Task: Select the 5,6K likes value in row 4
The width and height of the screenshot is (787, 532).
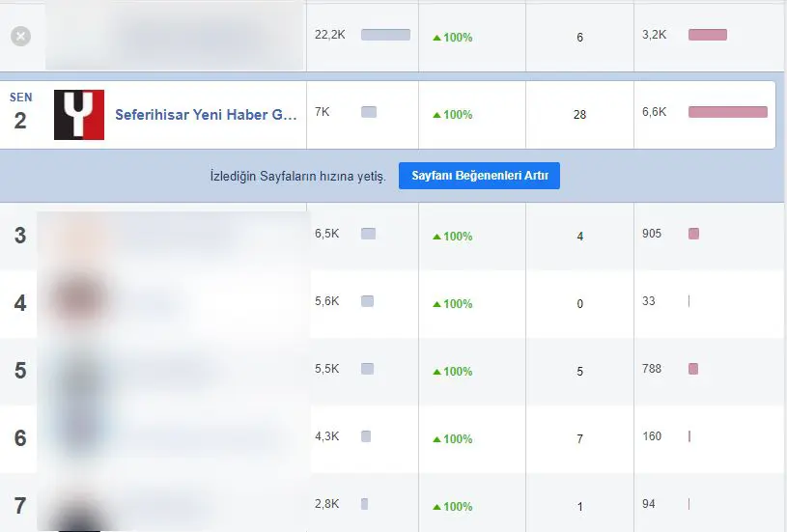Action: click(x=326, y=301)
